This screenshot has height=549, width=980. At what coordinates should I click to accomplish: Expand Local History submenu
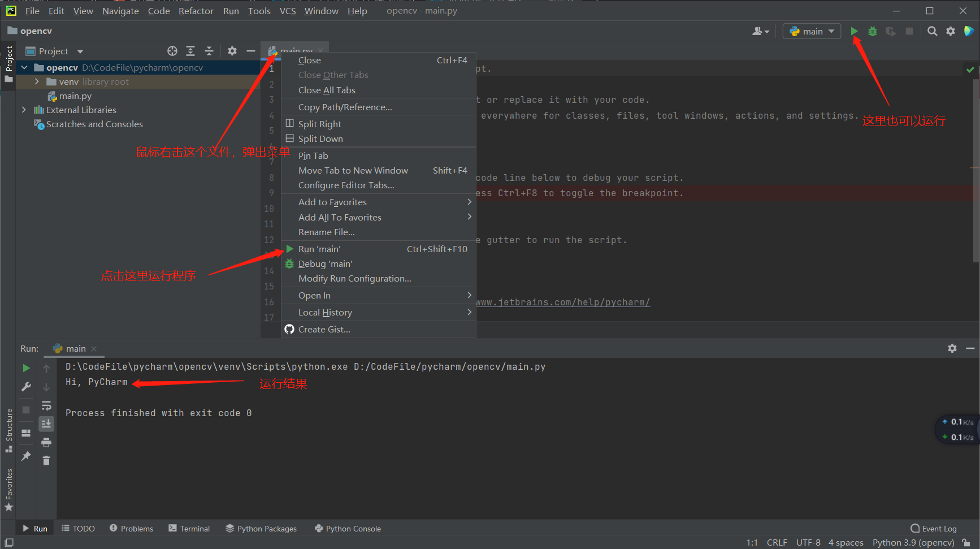tap(379, 312)
